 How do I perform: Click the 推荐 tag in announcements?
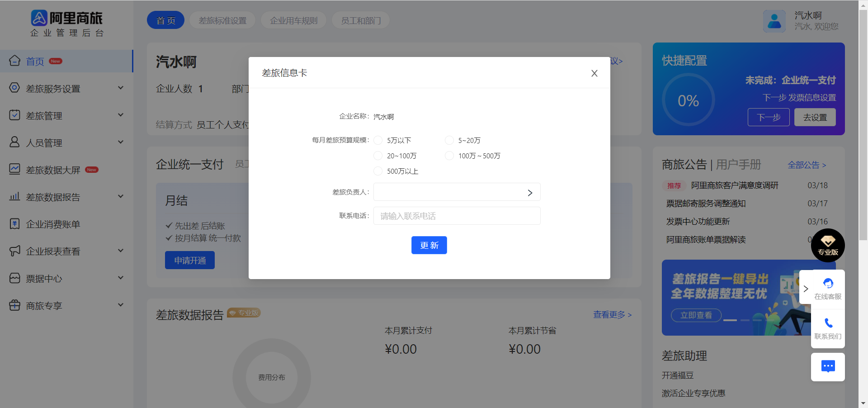tap(674, 185)
